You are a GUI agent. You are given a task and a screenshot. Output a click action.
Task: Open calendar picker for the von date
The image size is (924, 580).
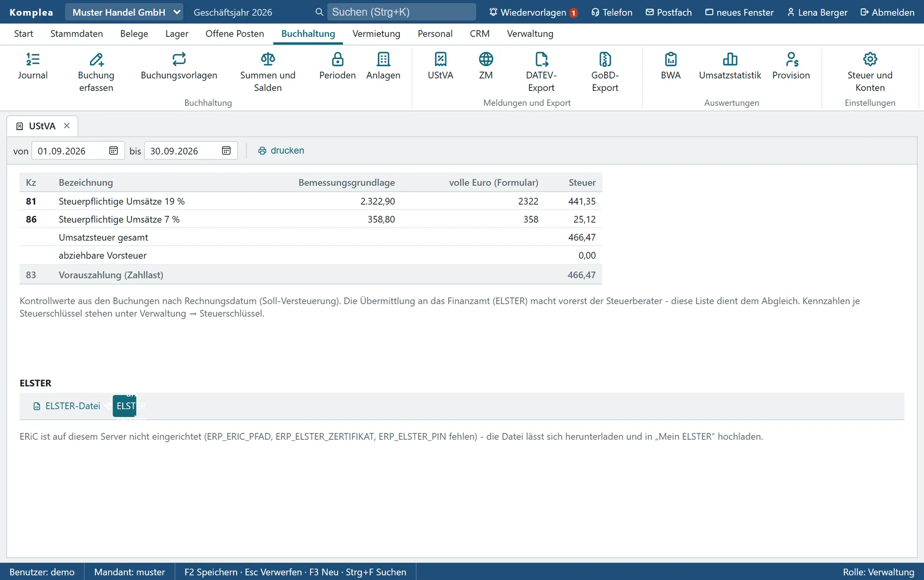(113, 151)
